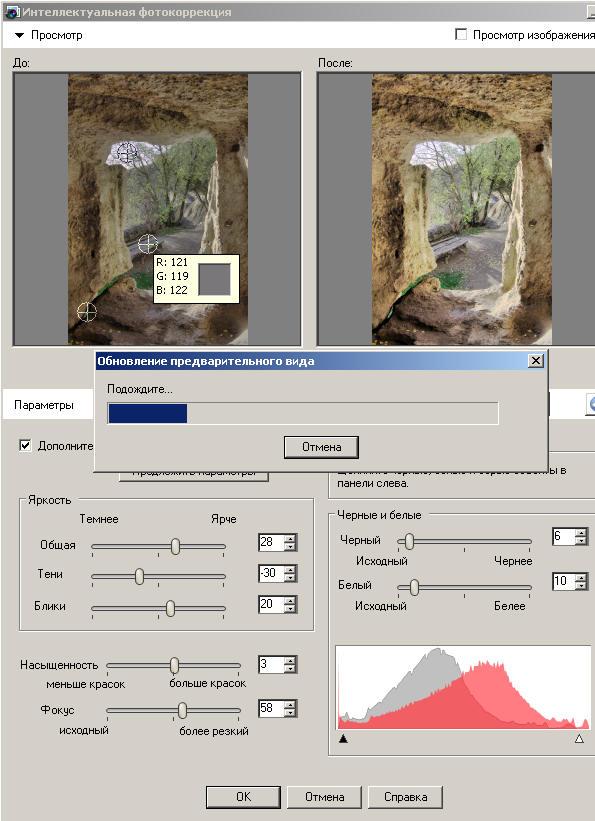This screenshot has width=595, height=821.
Task: Cancel the preview update with Отмена
Action: pos(321,447)
